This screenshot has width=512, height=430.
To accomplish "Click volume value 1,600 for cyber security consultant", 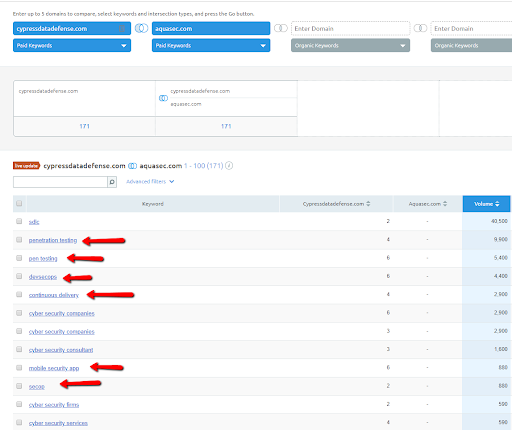I will [501, 349].
